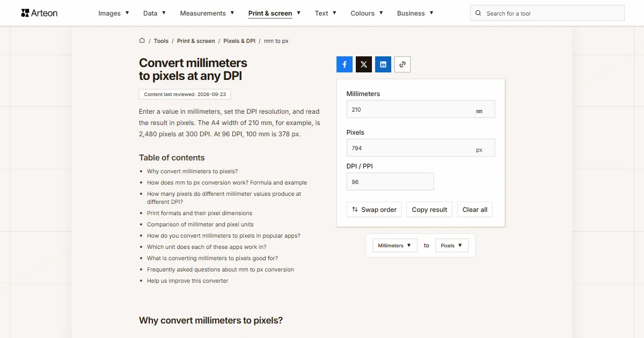Image resolution: width=644 pixels, height=338 pixels.
Task: Open the Pixels target unit dropdown
Action: click(452, 246)
